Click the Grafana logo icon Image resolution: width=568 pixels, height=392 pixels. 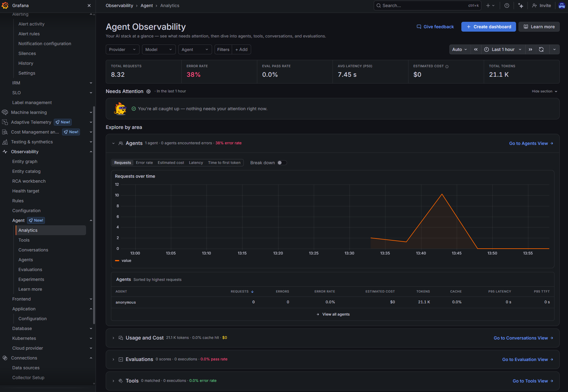pyautogui.click(x=5, y=6)
